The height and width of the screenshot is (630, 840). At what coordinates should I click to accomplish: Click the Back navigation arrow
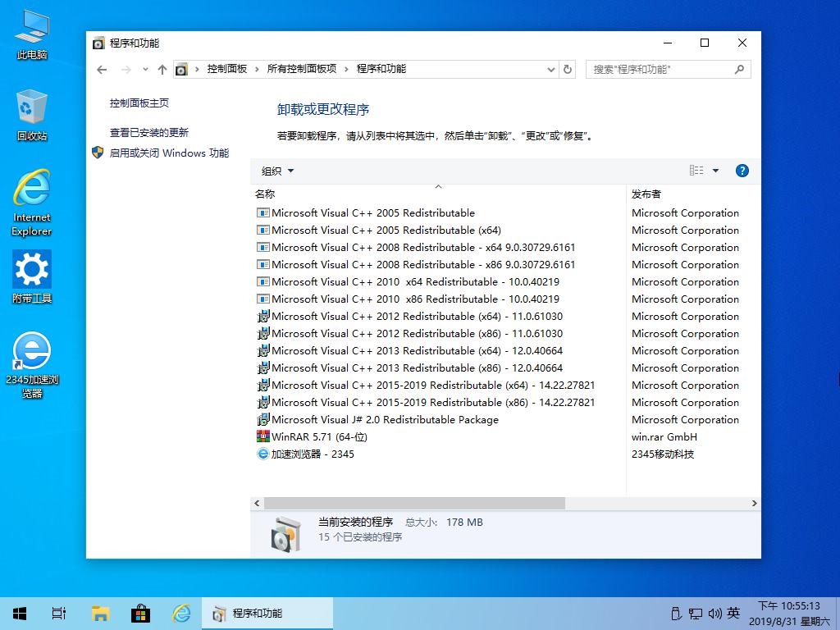[102, 70]
